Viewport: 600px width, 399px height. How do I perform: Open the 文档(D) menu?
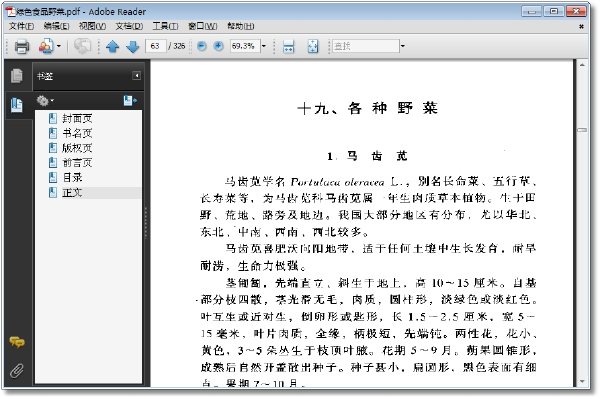click(x=129, y=26)
